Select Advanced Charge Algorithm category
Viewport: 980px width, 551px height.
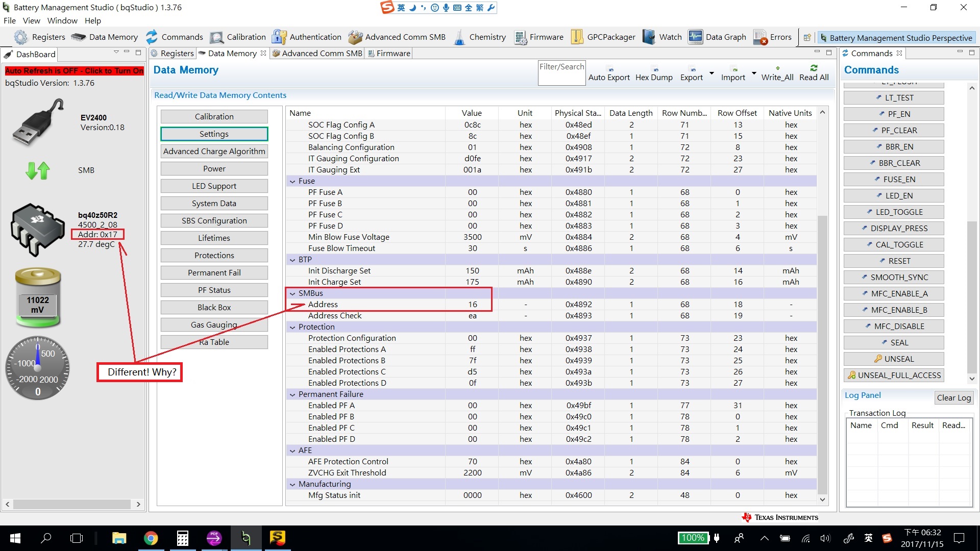(214, 152)
